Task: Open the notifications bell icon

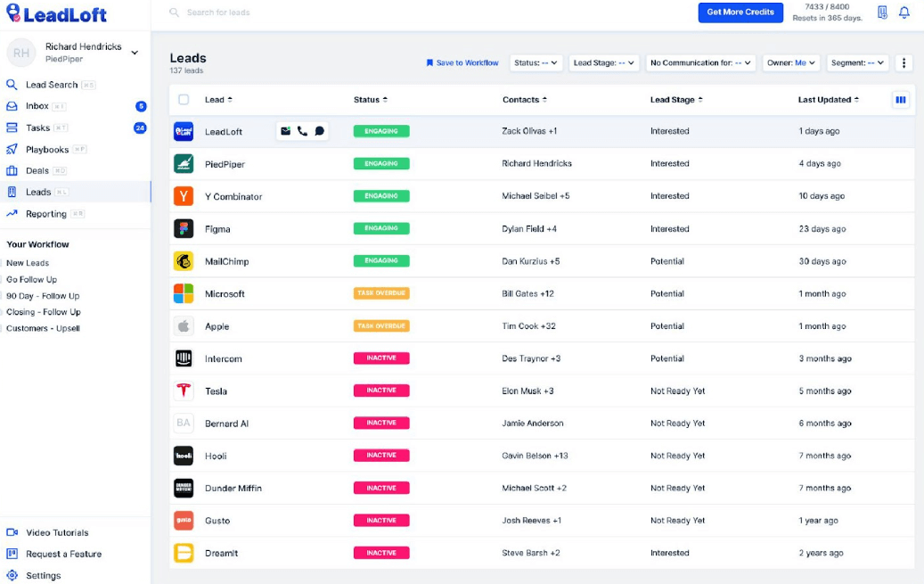Action: [904, 12]
